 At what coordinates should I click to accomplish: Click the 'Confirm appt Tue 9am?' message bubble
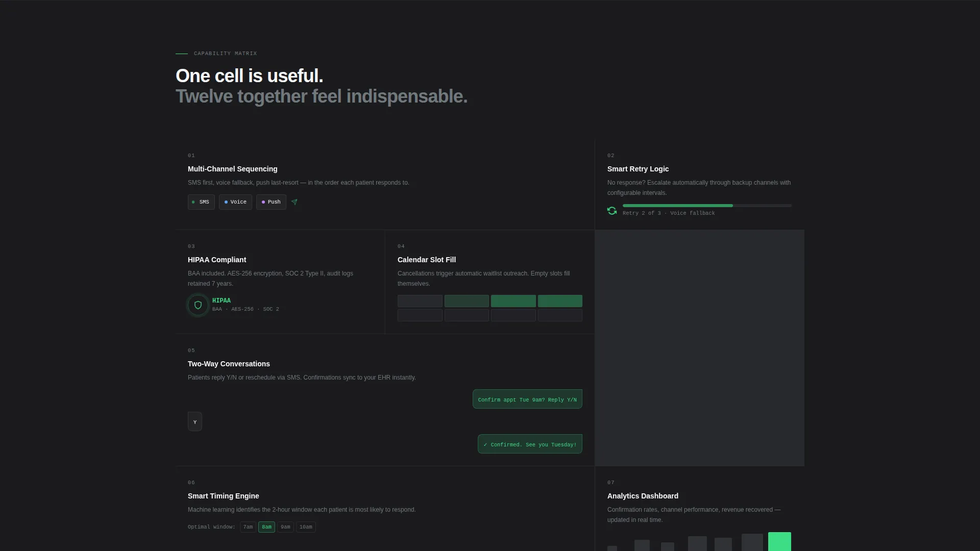pos(527,399)
